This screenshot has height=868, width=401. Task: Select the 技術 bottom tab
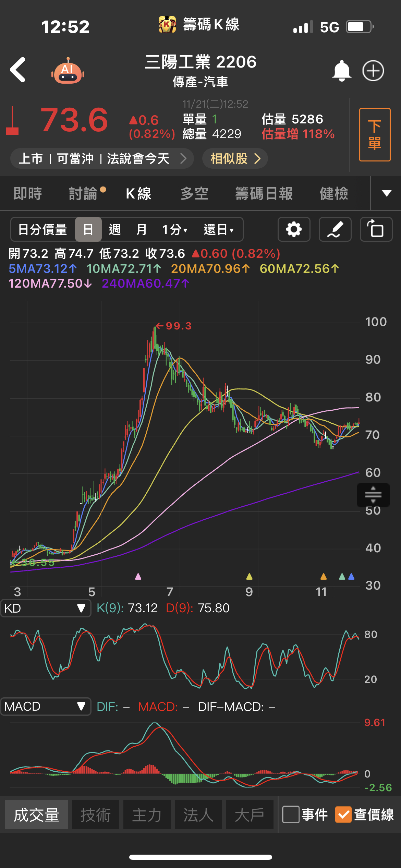click(x=96, y=815)
